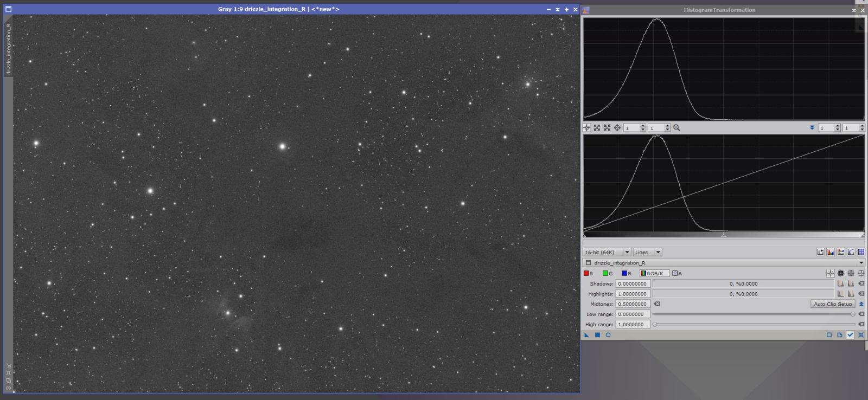Click New Instance blue triangle icon
Image resolution: width=868 pixels, height=400 pixels.
click(586, 335)
